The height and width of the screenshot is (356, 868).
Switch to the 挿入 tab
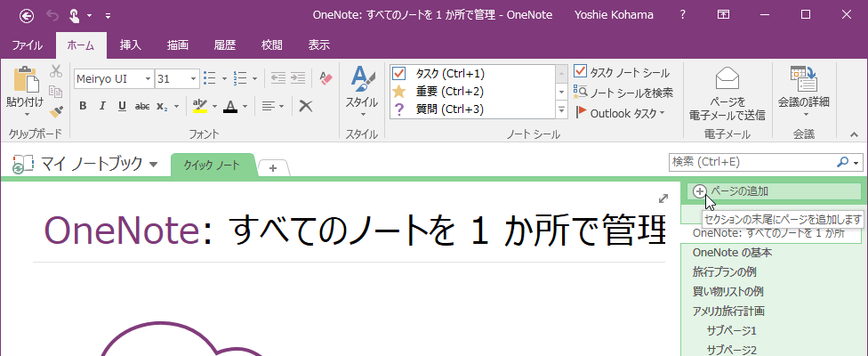click(x=131, y=45)
